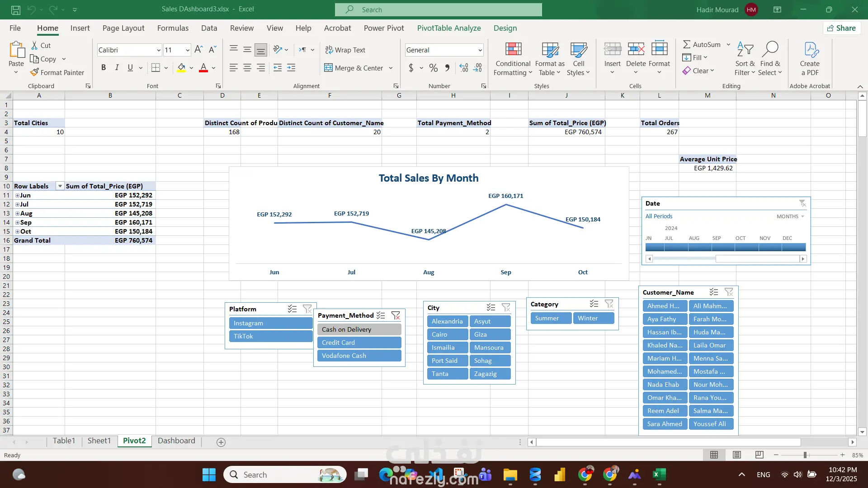This screenshot has height=488, width=868.
Task: Toggle the Cash on Delivery slicer item
Action: coord(359,329)
